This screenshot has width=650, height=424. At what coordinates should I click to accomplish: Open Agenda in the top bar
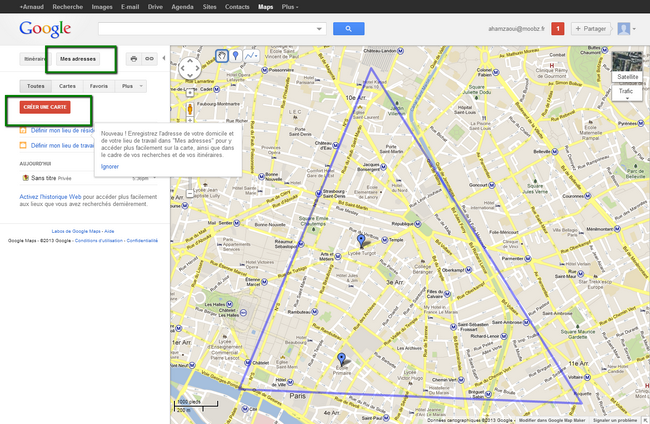[x=182, y=7]
